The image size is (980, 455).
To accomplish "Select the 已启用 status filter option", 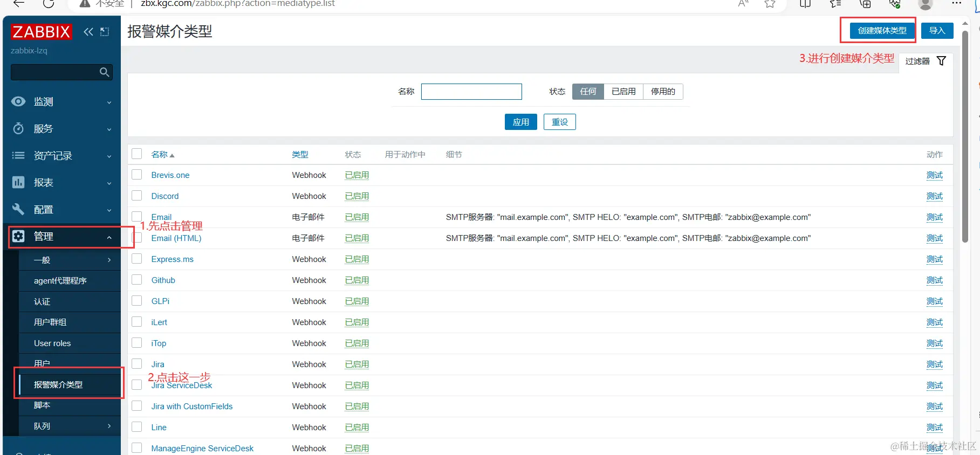I will pyautogui.click(x=624, y=92).
